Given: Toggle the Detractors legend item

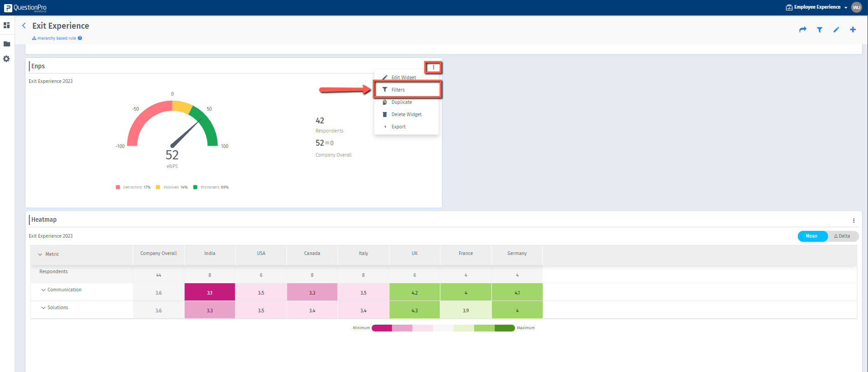Looking at the screenshot, I should 132,187.
